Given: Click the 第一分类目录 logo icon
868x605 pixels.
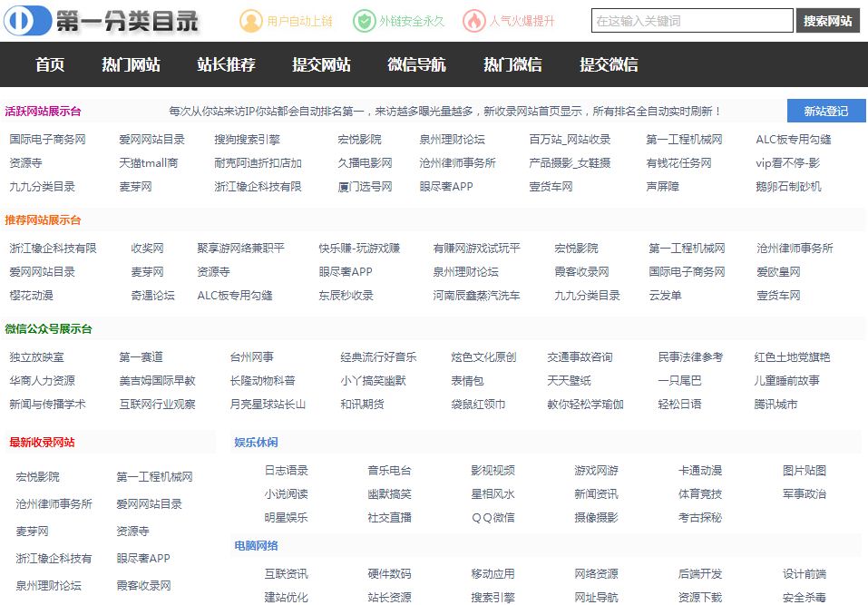Looking at the screenshot, I should [x=27, y=20].
